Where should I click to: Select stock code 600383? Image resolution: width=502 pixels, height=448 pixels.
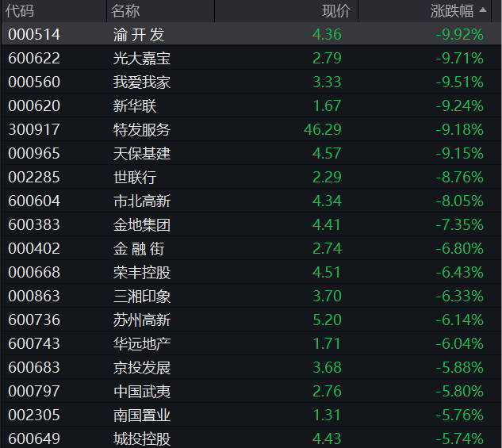pyautogui.click(x=34, y=224)
